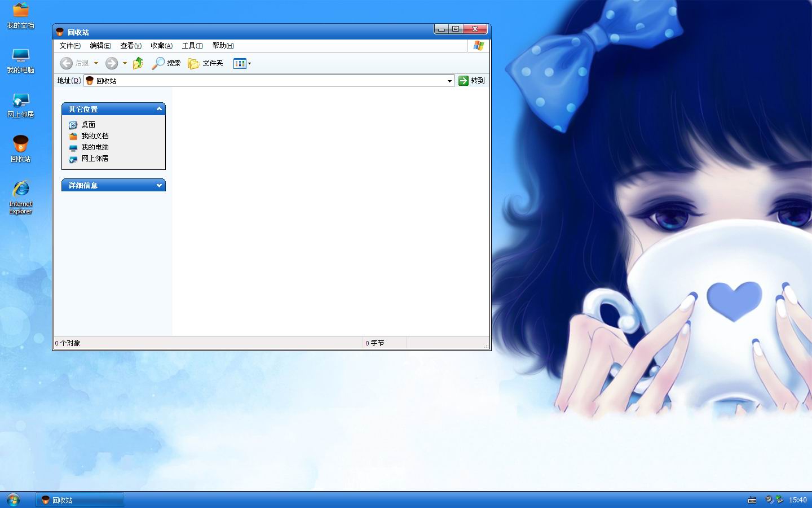Image resolution: width=812 pixels, height=508 pixels.
Task: Open Forward button history dropdown arrow
Action: 125,63
